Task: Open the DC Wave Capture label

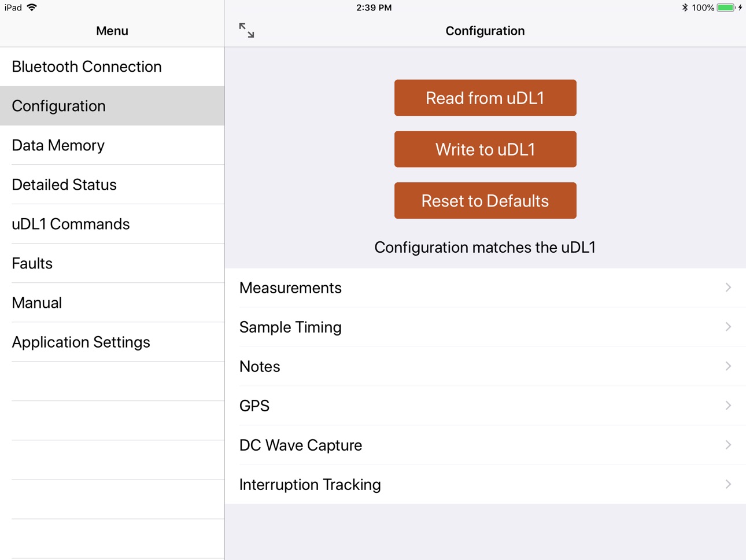Action: [x=301, y=445]
